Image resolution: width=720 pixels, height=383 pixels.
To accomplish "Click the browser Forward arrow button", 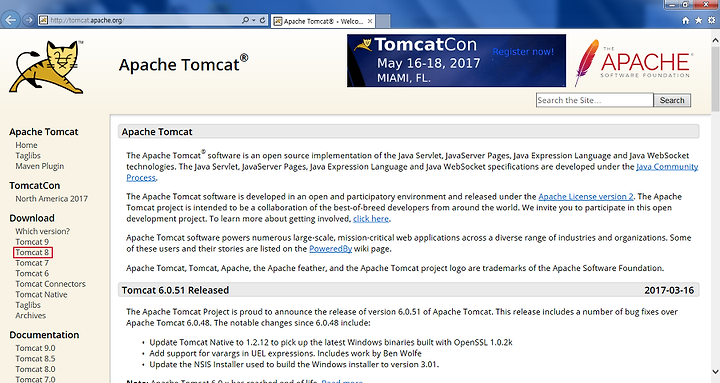I will coord(28,20).
